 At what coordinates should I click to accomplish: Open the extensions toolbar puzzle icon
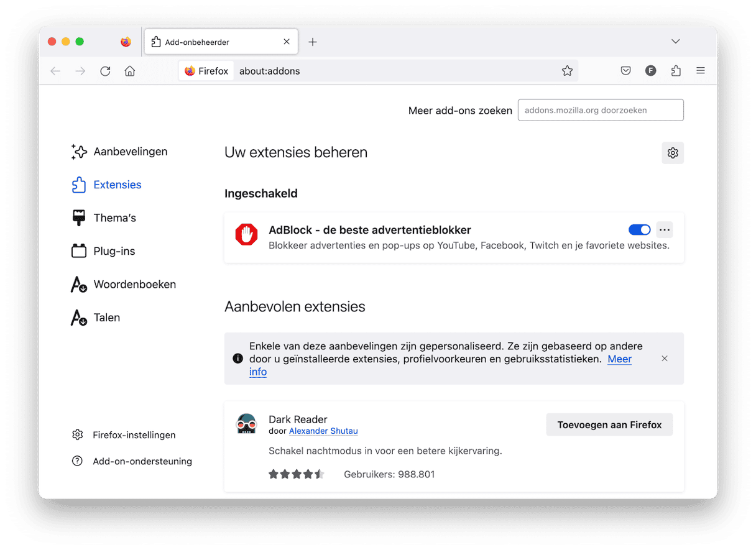(x=676, y=71)
